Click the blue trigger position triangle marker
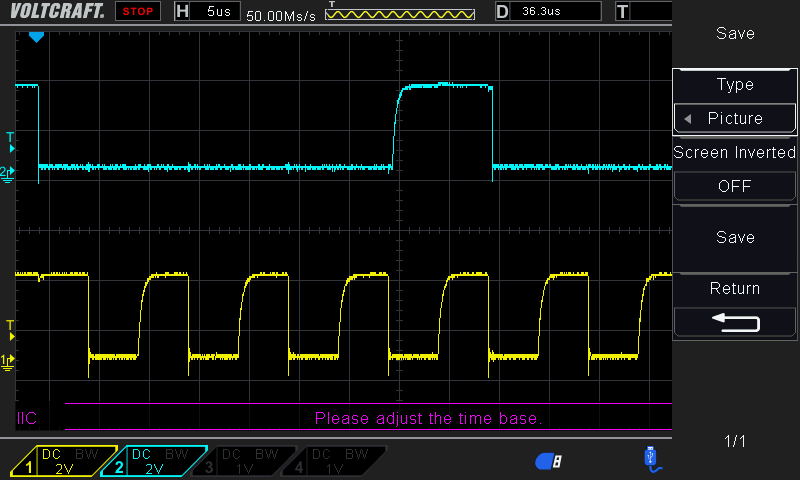Screen dimensions: 800x480 point(37,37)
